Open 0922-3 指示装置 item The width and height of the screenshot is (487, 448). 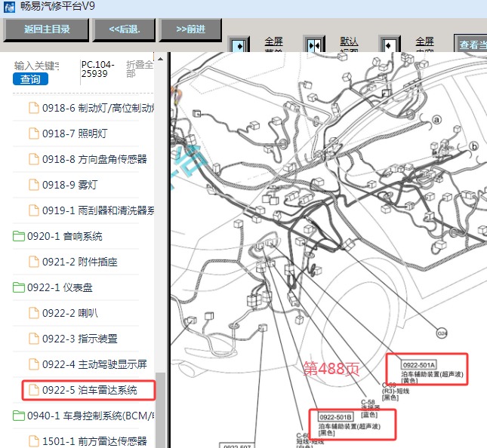(x=80, y=339)
